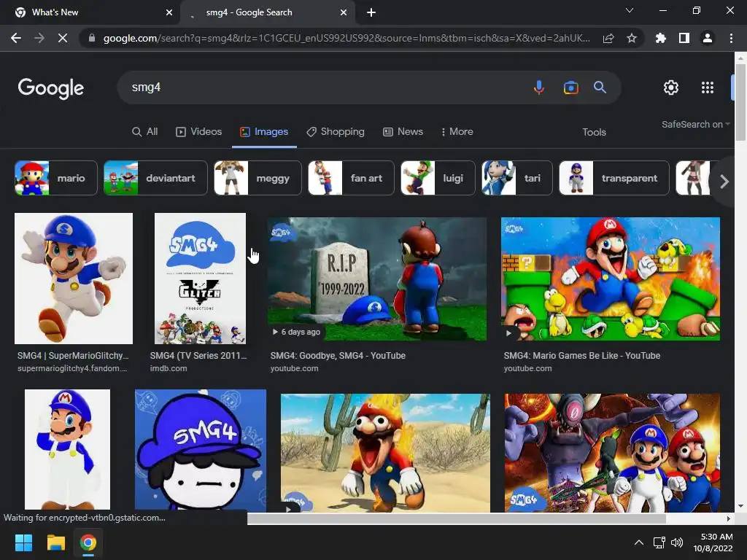Screen dimensions: 747x560
Task: Open volume control in tray
Action: [676, 542]
